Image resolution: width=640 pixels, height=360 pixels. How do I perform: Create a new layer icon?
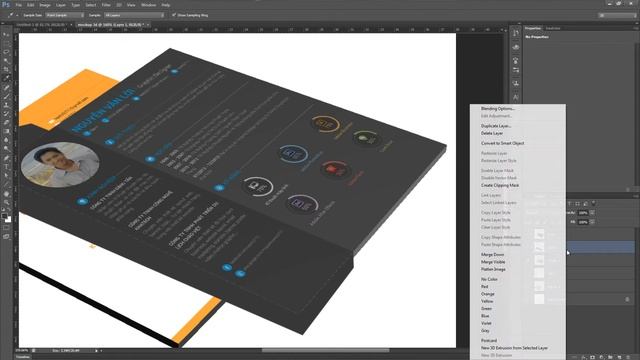pos(620,357)
